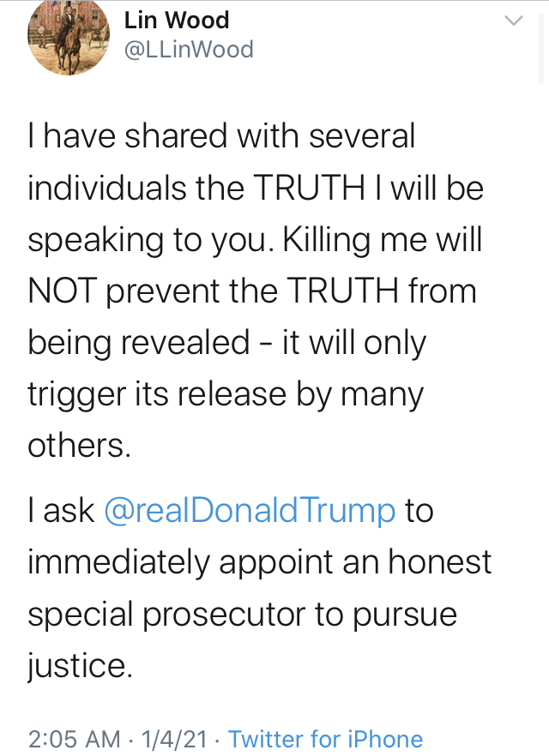Click the 2:05 AM timestamp
This screenshot has height=756, width=549.
(x=75, y=739)
